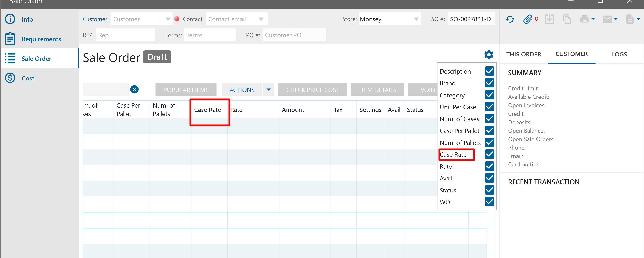Clear search with blue X icon
The image size is (644, 258).
point(134,90)
